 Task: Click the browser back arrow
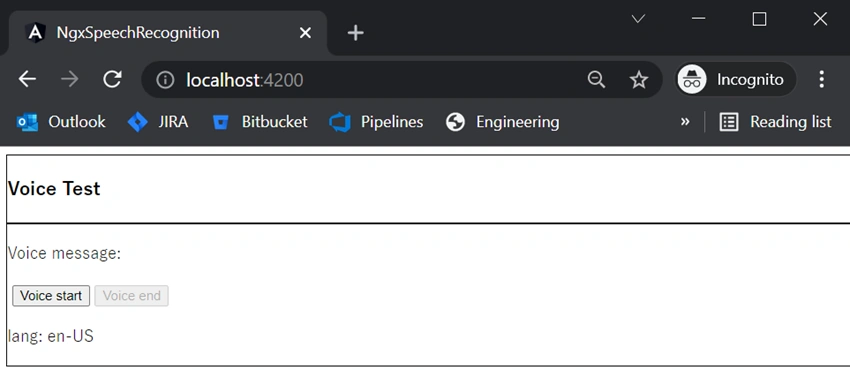coord(27,80)
